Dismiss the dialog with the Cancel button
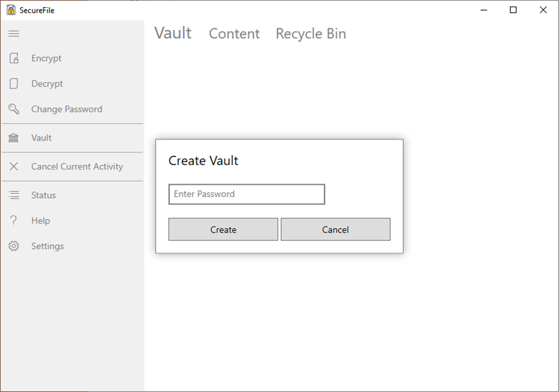The width and height of the screenshot is (559, 392). click(x=336, y=230)
